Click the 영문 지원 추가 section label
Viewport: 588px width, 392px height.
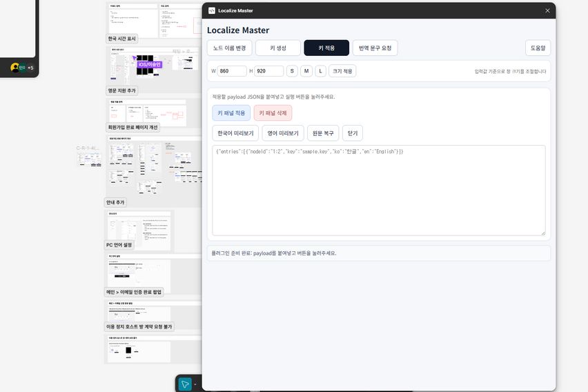point(122,90)
